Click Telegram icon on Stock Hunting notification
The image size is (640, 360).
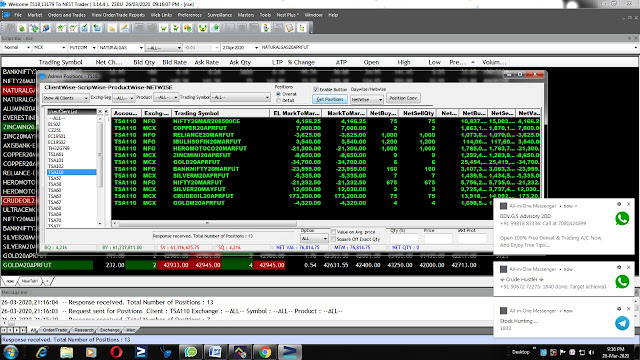point(622,323)
